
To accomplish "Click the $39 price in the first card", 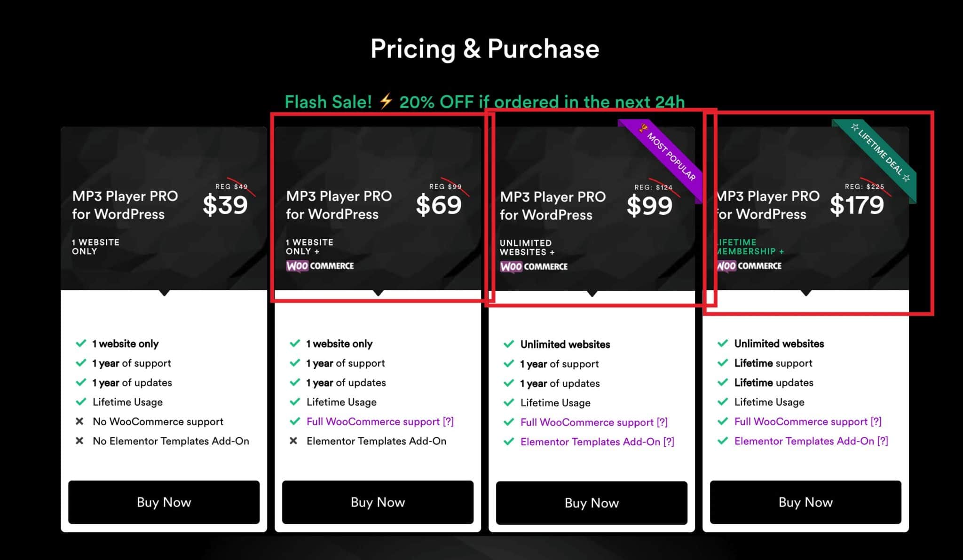I will pyautogui.click(x=225, y=205).
